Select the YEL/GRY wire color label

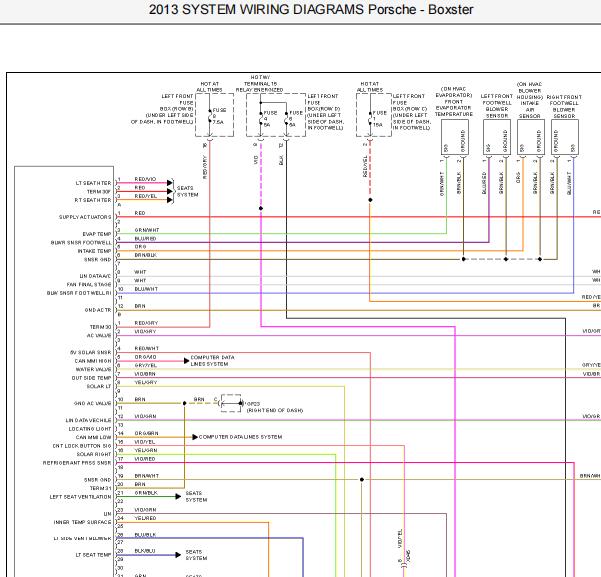pos(146,382)
